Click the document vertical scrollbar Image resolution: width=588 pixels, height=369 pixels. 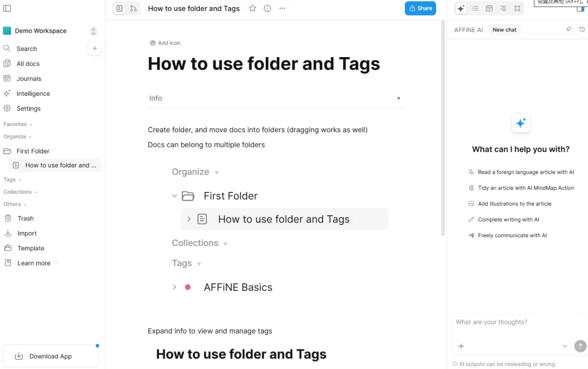point(443,127)
